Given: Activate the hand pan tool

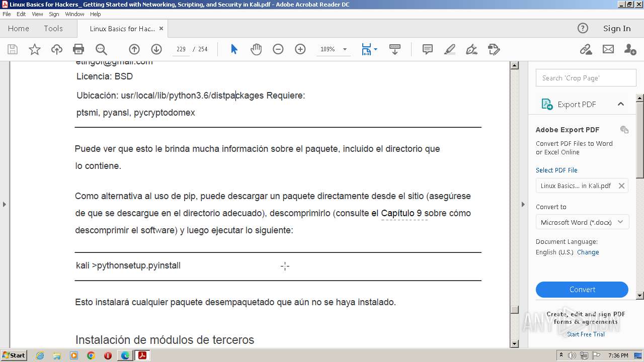Looking at the screenshot, I should (256, 49).
